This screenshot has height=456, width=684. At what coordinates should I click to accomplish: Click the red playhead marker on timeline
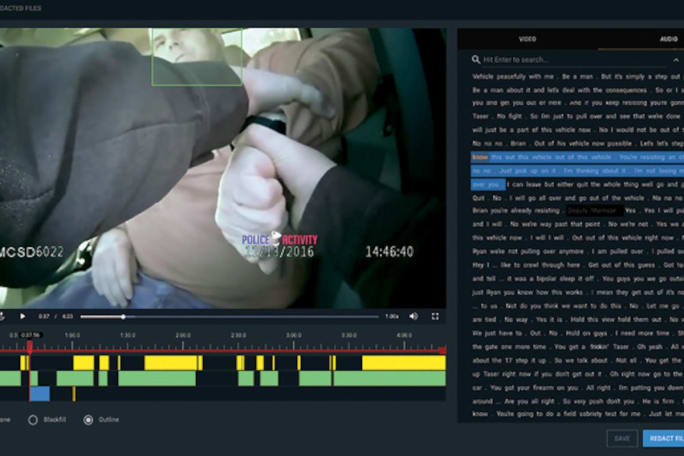pos(30,346)
